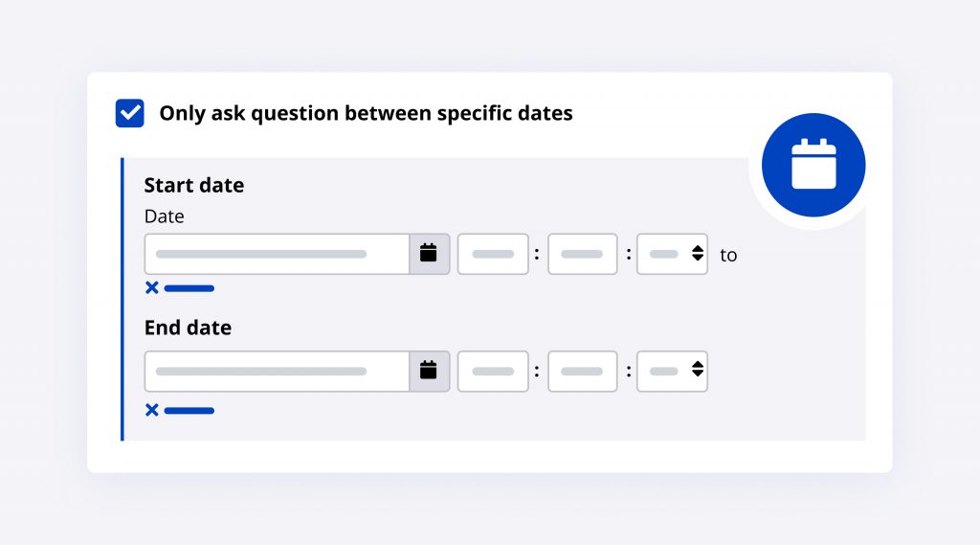
Task: Click the X icon under Start date
Action: [151, 287]
